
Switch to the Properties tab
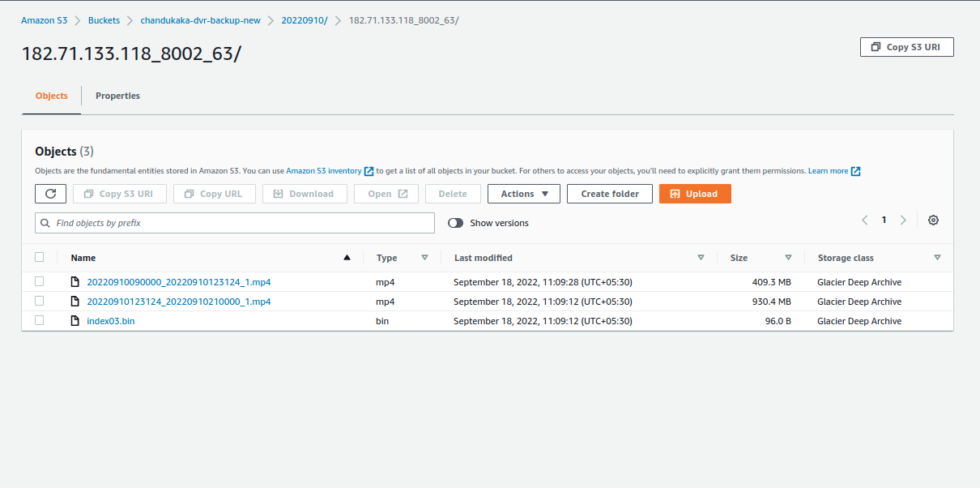[x=117, y=96]
